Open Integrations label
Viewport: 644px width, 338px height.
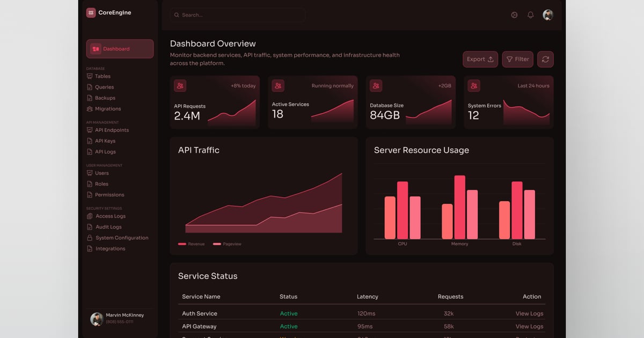click(x=111, y=248)
